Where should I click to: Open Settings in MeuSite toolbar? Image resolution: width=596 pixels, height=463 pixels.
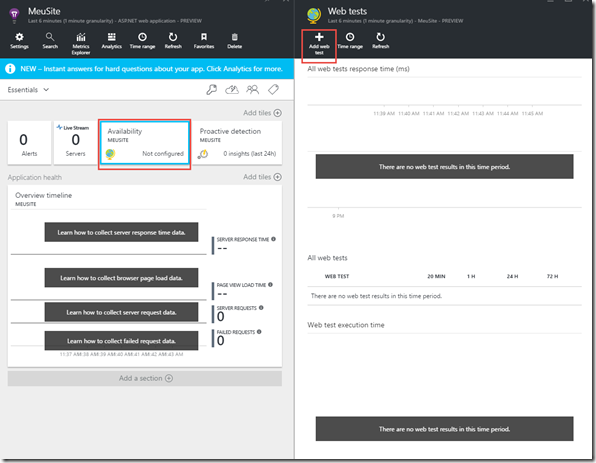click(x=19, y=41)
